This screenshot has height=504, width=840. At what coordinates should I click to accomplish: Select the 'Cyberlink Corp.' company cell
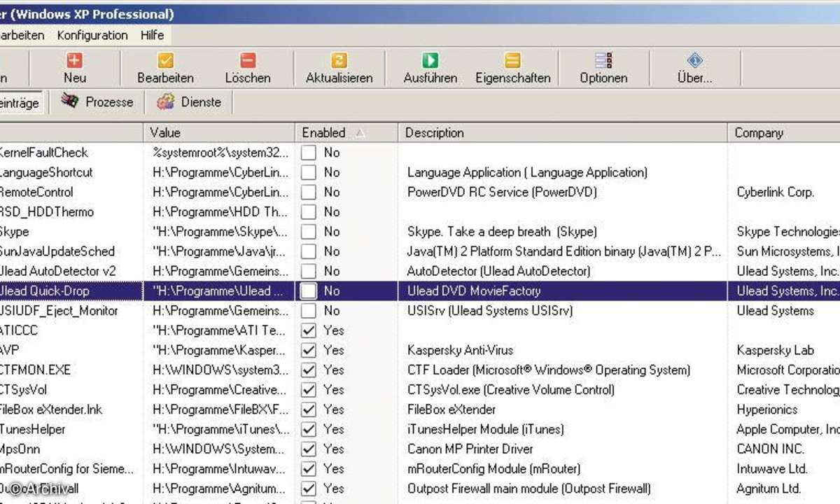[x=775, y=192]
